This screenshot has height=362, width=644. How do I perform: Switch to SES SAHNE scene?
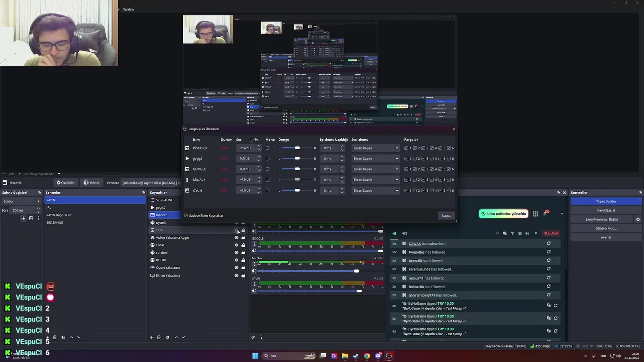coord(95,223)
